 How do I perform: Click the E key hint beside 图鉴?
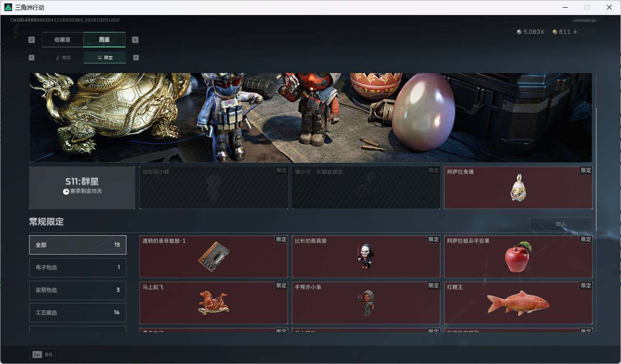[x=135, y=40]
